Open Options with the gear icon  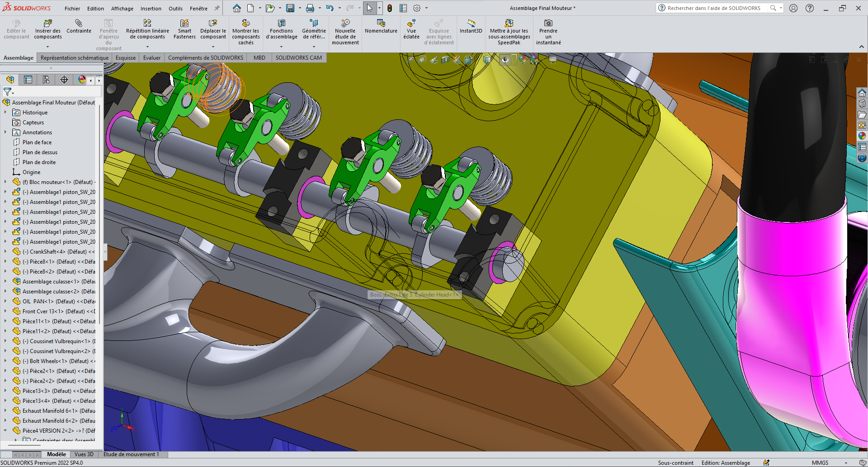click(x=417, y=8)
